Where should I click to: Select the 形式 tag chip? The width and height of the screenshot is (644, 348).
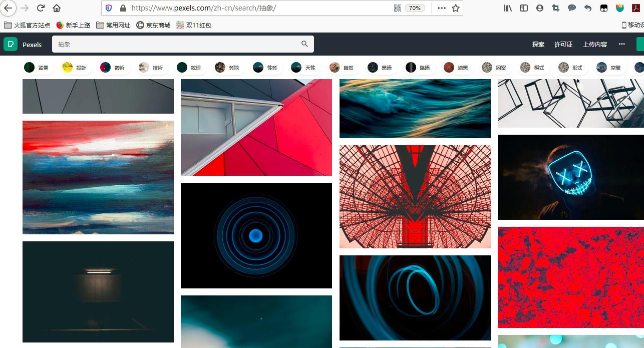click(x=571, y=68)
